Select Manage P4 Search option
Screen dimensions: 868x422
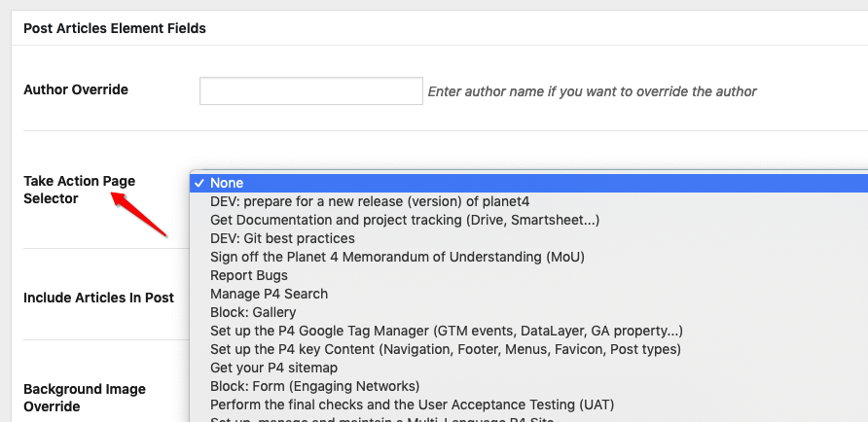coord(528,294)
